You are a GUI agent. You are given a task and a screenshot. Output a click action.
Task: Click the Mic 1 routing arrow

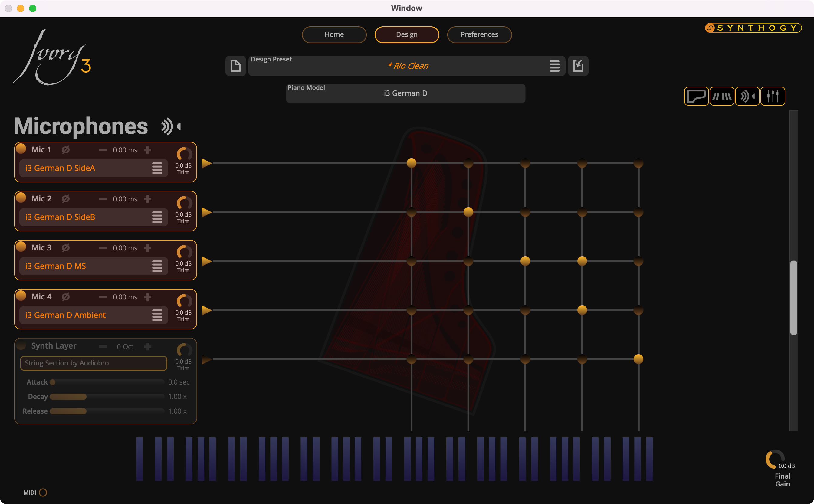click(x=207, y=163)
